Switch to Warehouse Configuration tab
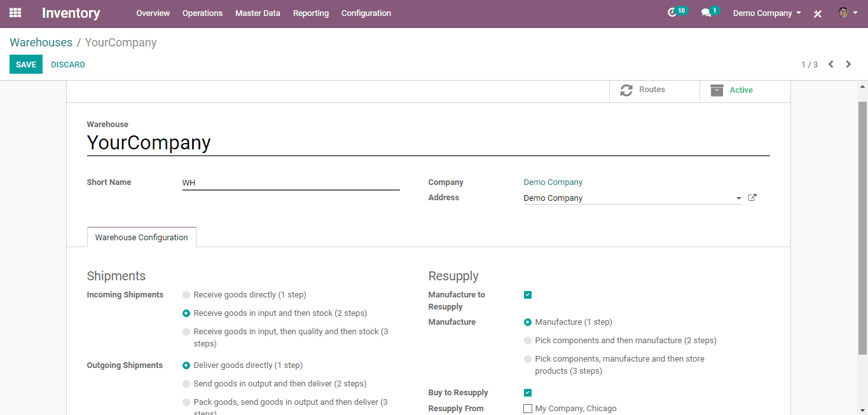The image size is (868, 415). tap(141, 237)
